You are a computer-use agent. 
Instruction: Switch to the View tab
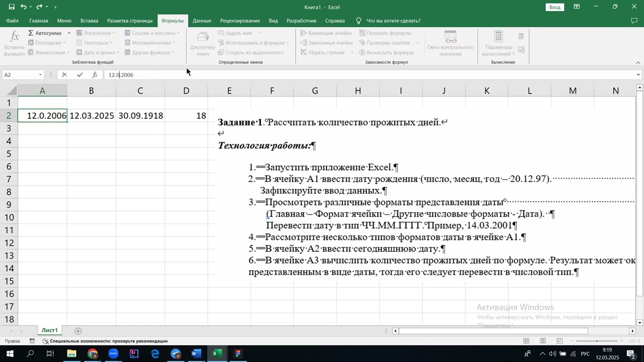[x=273, y=21]
